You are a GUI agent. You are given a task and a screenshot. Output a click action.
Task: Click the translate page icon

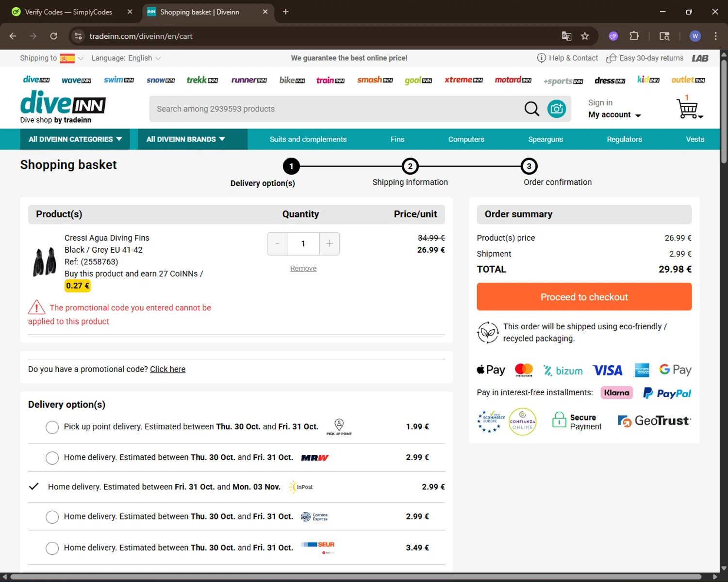(x=566, y=36)
